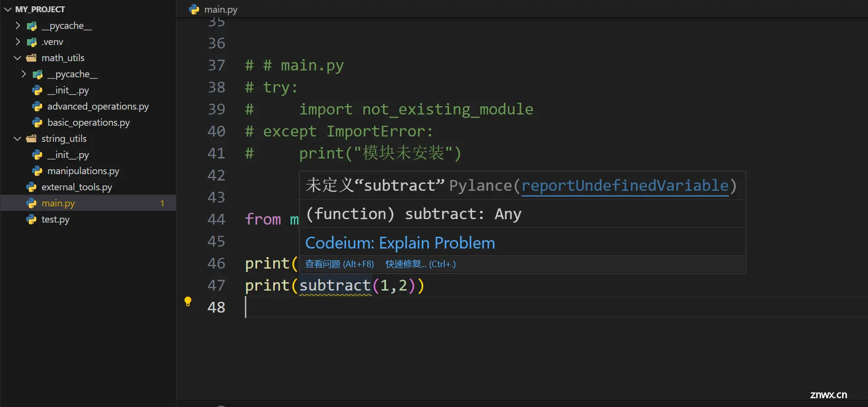Click the (function) subtract: Any hover text
868x407 pixels.
coord(413,214)
